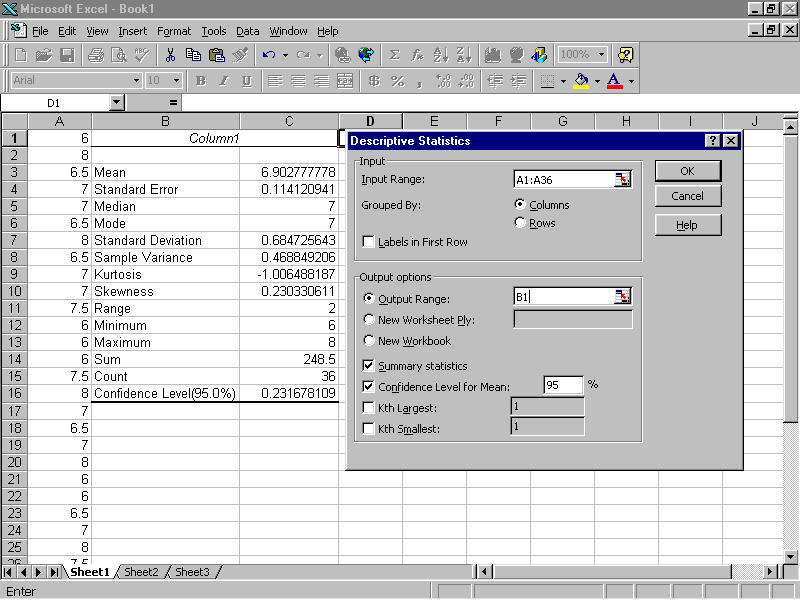Open the Spelling checker
Image resolution: width=800 pixels, height=600 pixels.
click(x=140, y=55)
